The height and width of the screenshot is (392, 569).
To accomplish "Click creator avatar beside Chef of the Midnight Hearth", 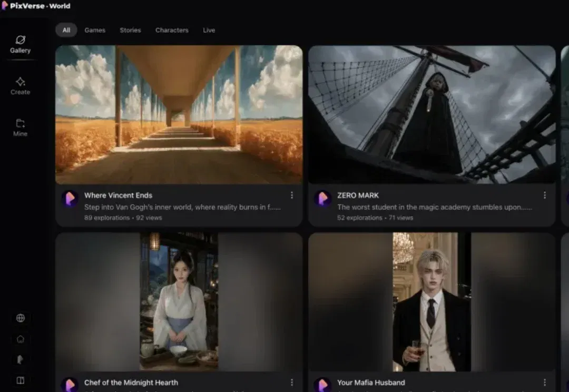I will [x=70, y=385].
